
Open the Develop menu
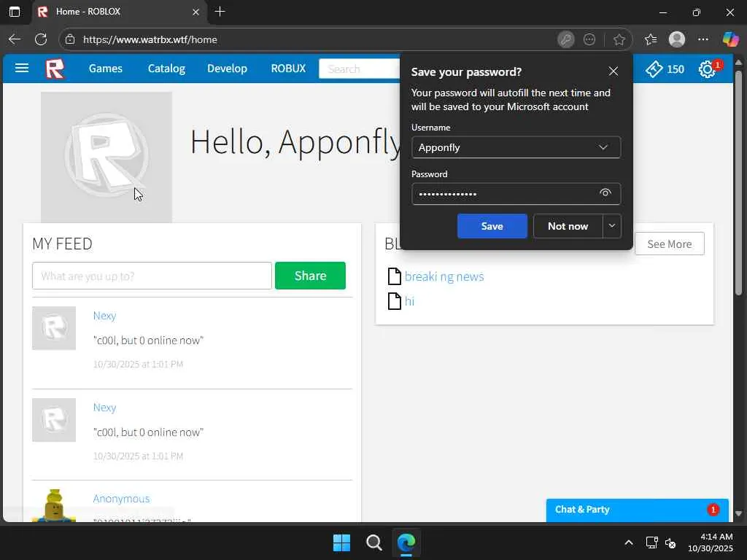pyautogui.click(x=228, y=69)
